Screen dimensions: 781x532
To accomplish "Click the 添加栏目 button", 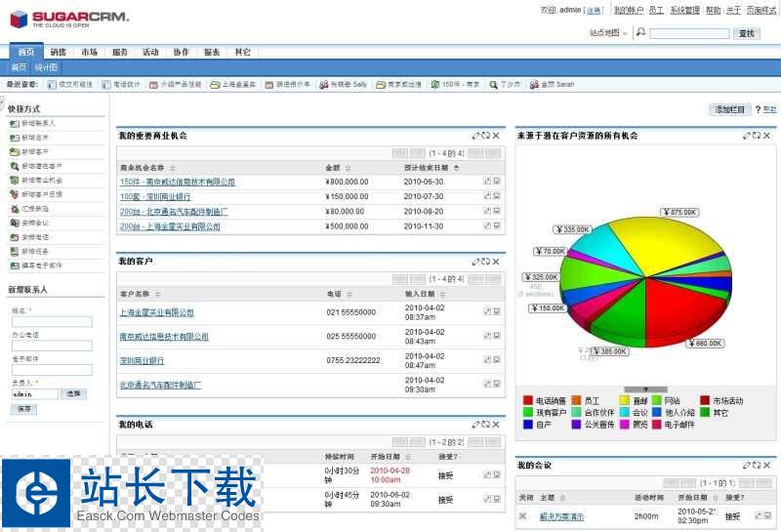I will click(x=729, y=109).
